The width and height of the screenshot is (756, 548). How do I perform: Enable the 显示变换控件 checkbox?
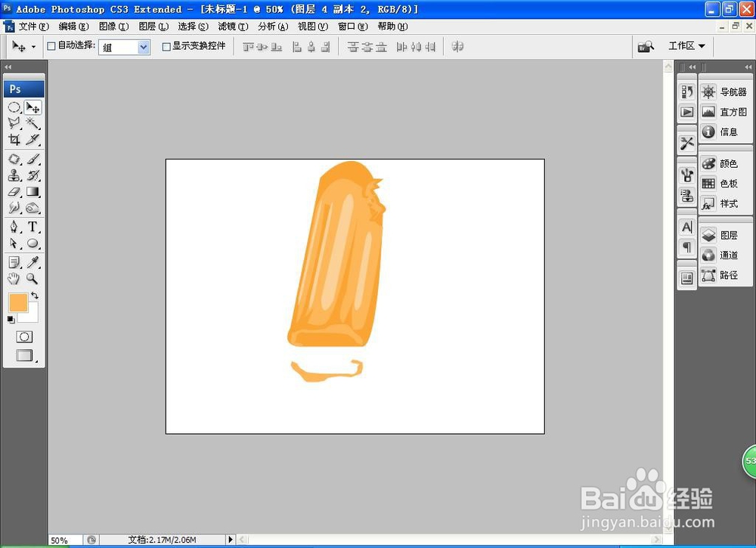pyautogui.click(x=166, y=46)
